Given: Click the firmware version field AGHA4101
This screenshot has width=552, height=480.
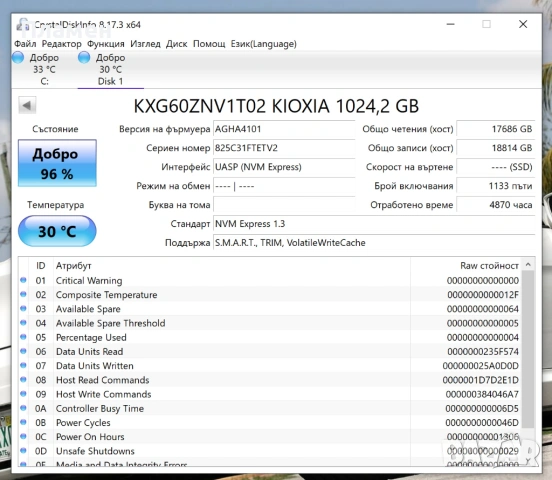Looking at the screenshot, I should [x=284, y=129].
